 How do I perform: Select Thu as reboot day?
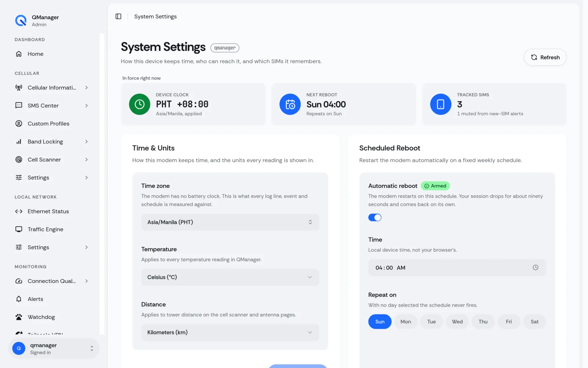[483, 322]
